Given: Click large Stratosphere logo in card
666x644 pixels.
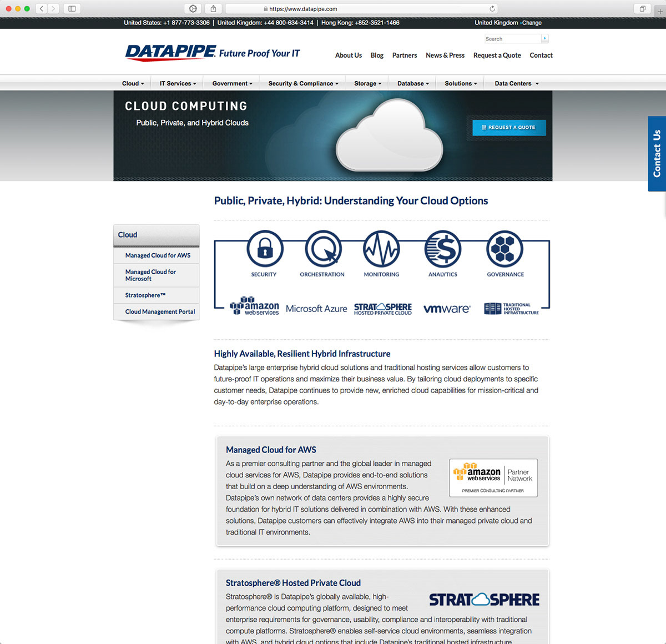Looking at the screenshot, I should (x=484, y=600).
